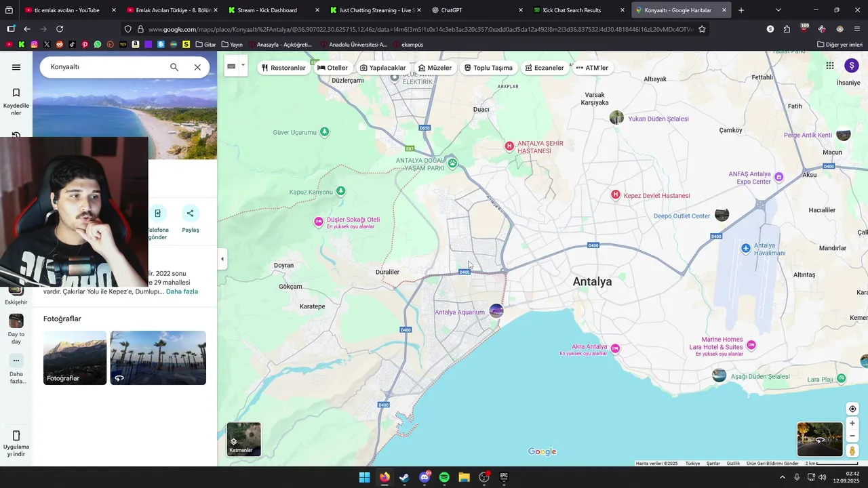868x488 pixels.
Task: Bookmark this page with star
Action: [702, 29]
